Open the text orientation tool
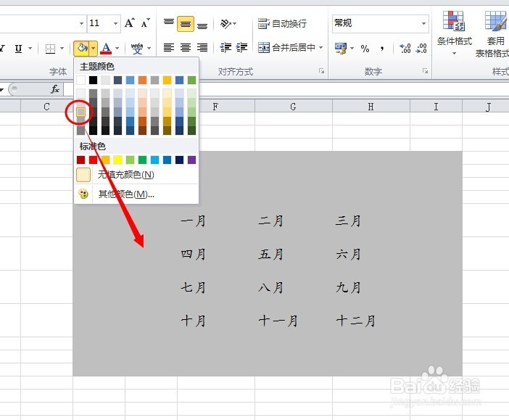 (x=228, y=24)
